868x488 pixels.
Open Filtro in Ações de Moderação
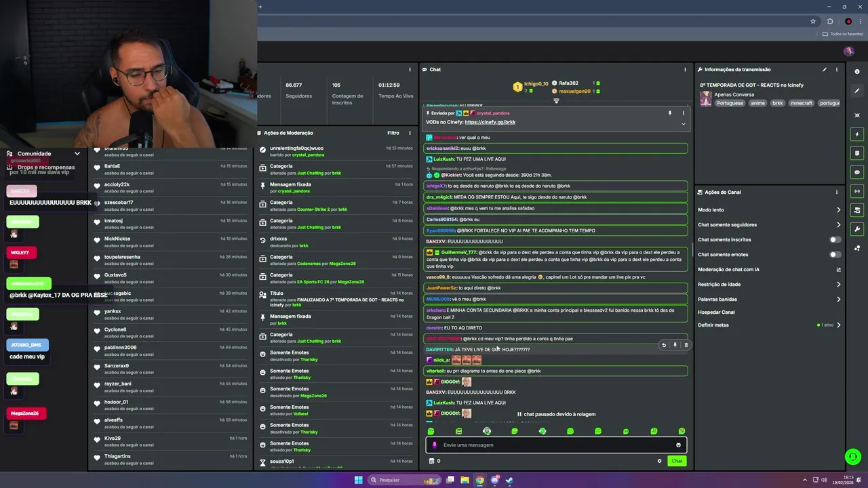(x=393, y=133)
